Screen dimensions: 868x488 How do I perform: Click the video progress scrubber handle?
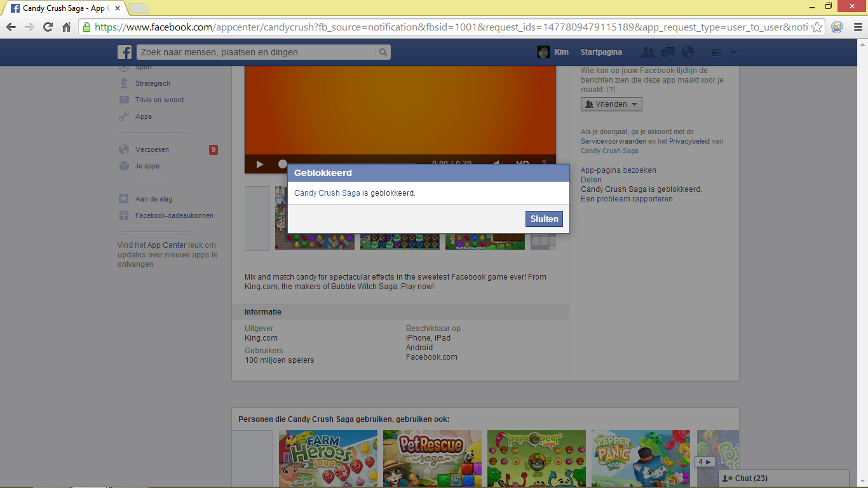283,164
